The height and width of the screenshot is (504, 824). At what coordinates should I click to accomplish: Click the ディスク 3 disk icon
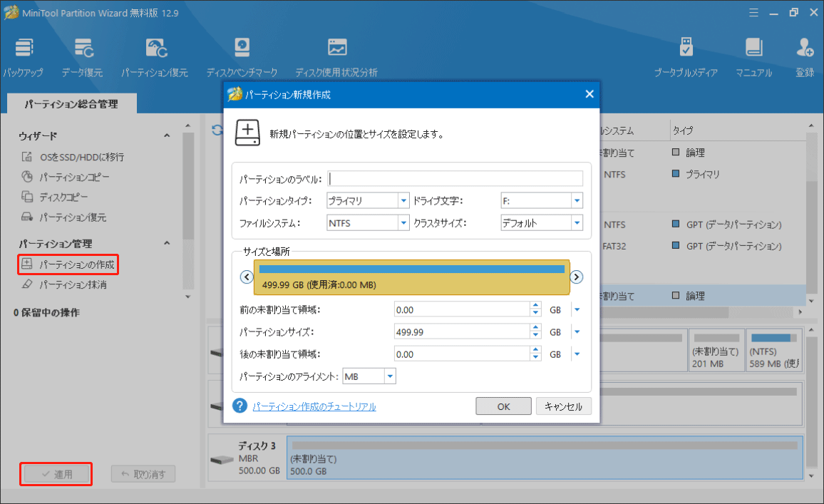222,460
